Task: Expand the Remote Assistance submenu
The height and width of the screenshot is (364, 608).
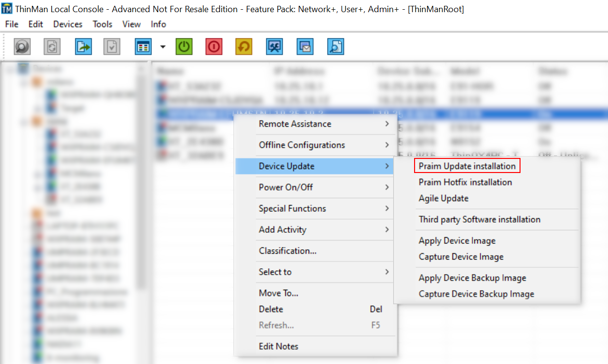Action: (314, 124)
